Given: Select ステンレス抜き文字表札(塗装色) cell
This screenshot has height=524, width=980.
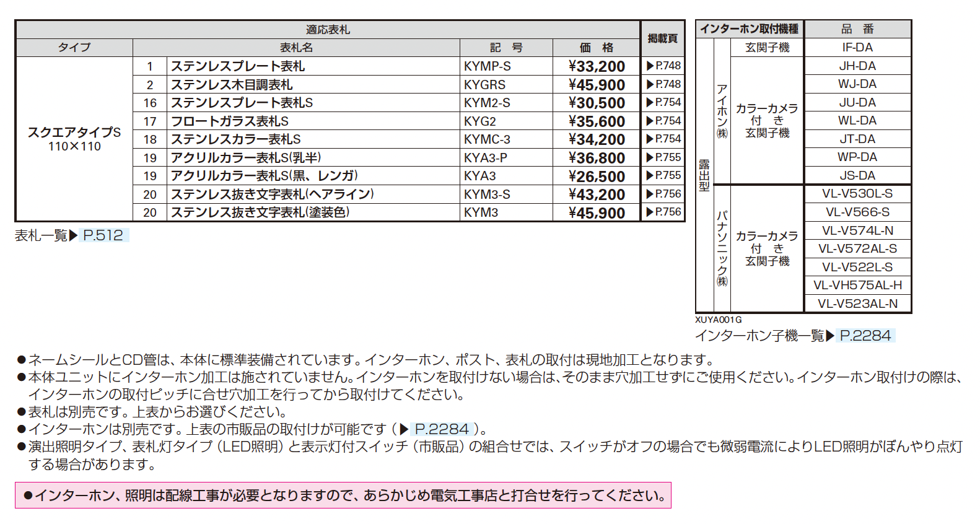Looking at the screenshot, I should (x=313, y=212).
